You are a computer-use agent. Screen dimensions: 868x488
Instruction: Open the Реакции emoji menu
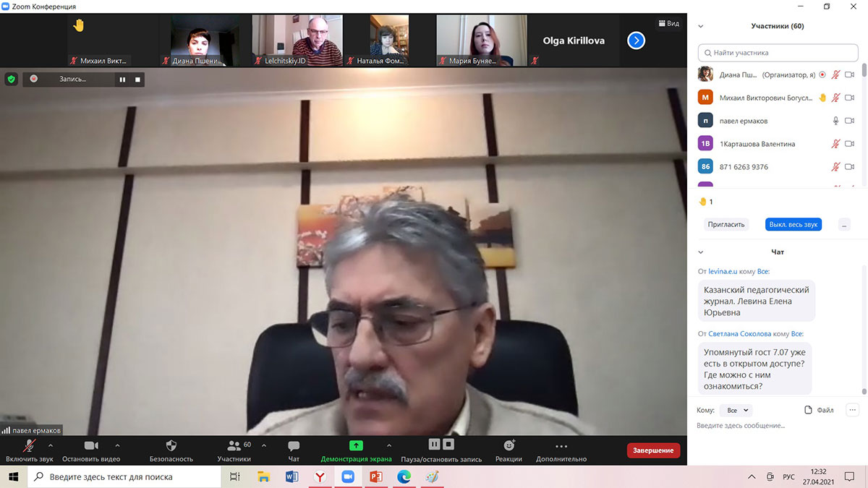(509, 451)
